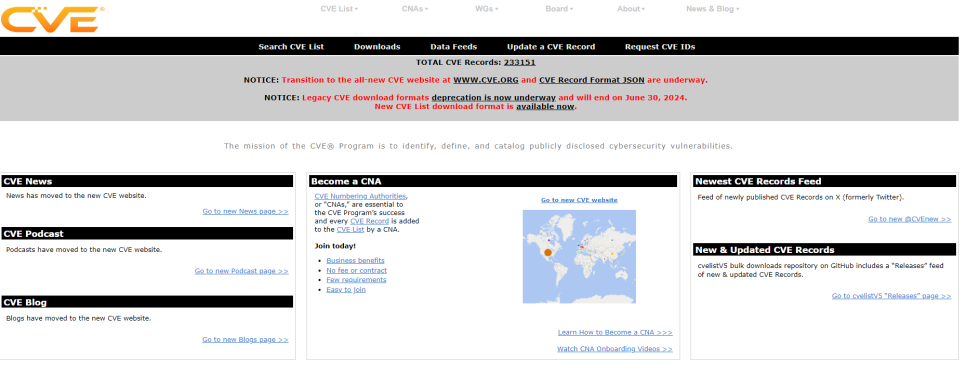Click 'deprecation is now underway' link
This screenshot has width=966, height=373.
point(493,97)
